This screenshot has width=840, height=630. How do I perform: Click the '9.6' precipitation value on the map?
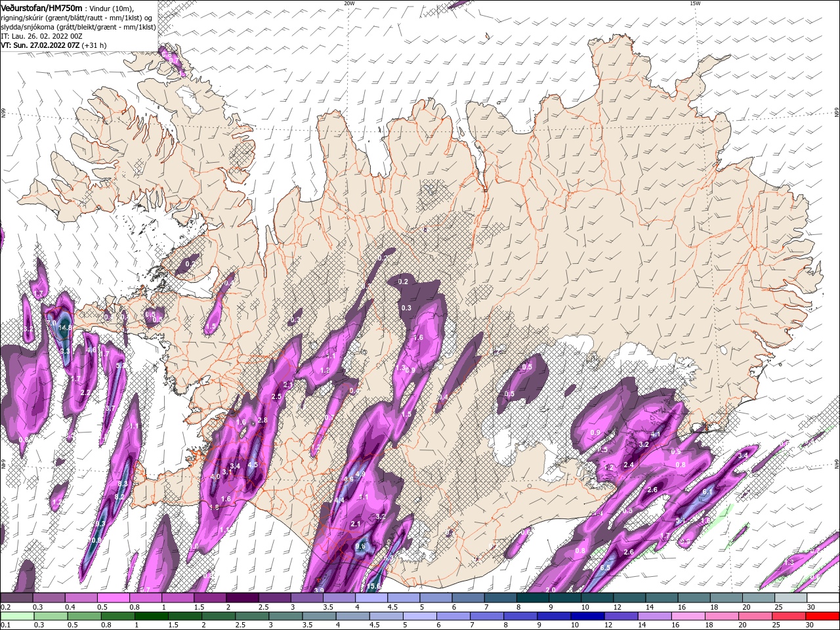click(x=360, y=546)
